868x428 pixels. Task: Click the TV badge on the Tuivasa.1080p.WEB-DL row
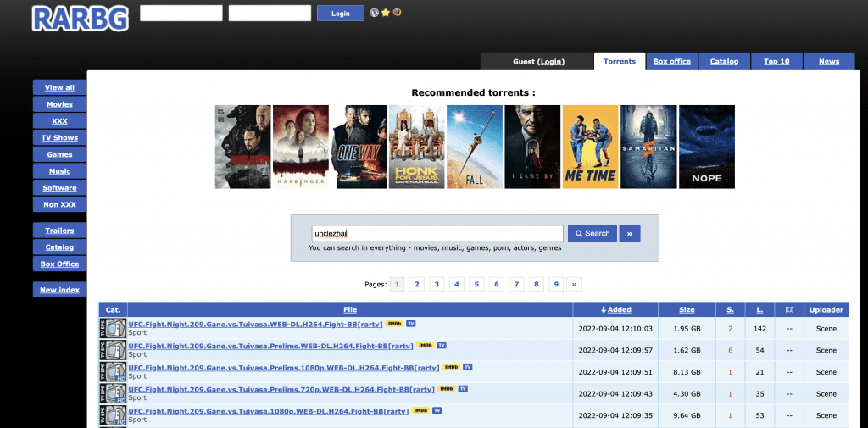(437, 410)
